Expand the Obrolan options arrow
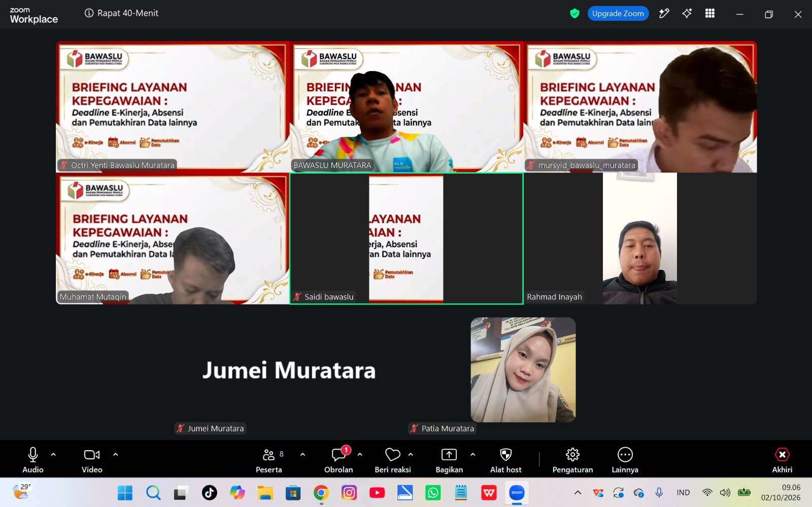 [360, 455]
